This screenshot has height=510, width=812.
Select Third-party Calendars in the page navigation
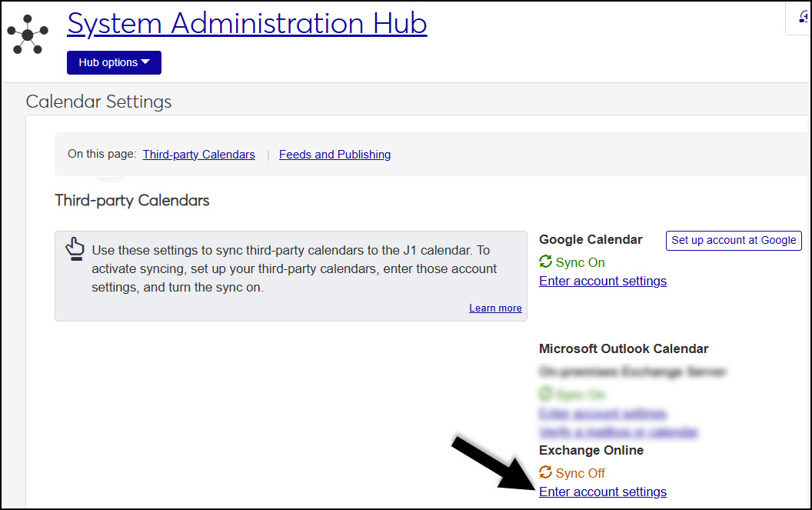[x=198, y=154]
